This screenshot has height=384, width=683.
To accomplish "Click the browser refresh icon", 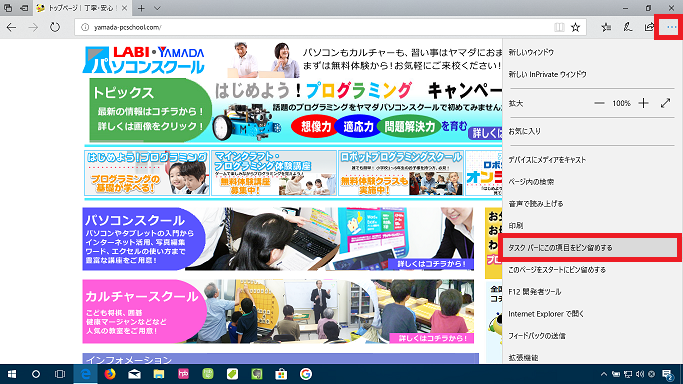I will click(54, 27).
